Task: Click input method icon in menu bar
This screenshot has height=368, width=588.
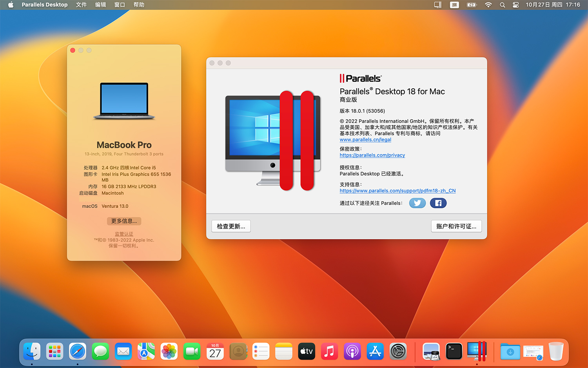Action: (x=454, y=5)
